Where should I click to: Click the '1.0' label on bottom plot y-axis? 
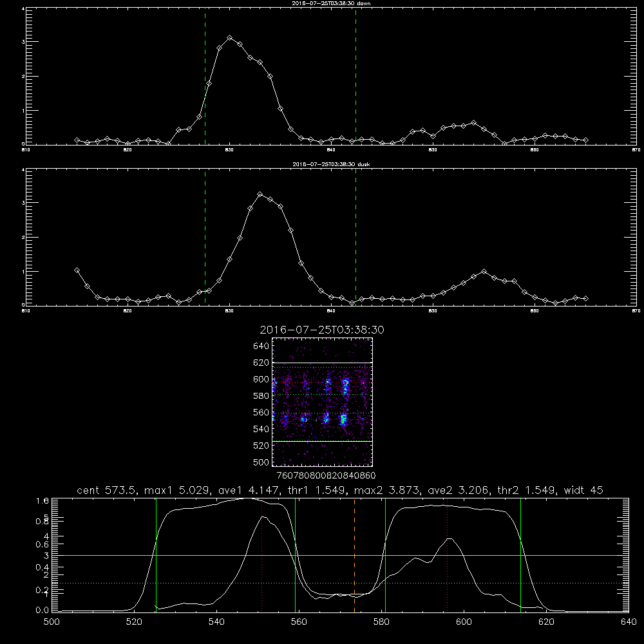[44, 500]
